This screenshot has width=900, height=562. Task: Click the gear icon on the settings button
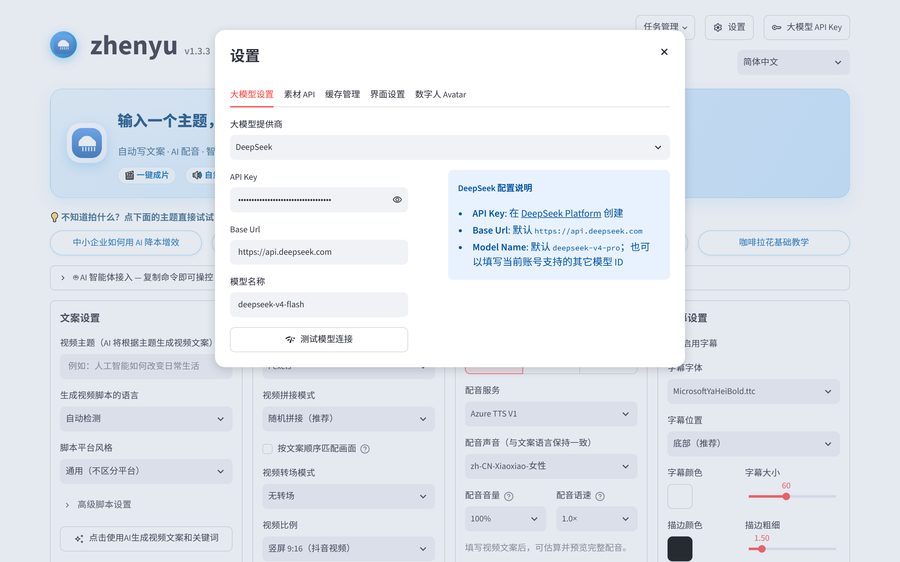tap(717, 28)
